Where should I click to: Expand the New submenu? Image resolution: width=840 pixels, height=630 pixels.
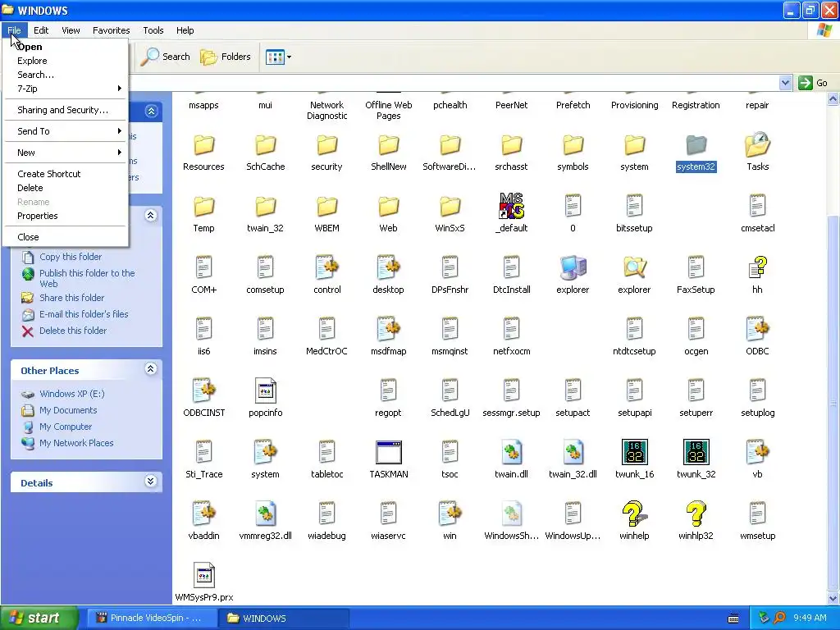coord(66,153)
